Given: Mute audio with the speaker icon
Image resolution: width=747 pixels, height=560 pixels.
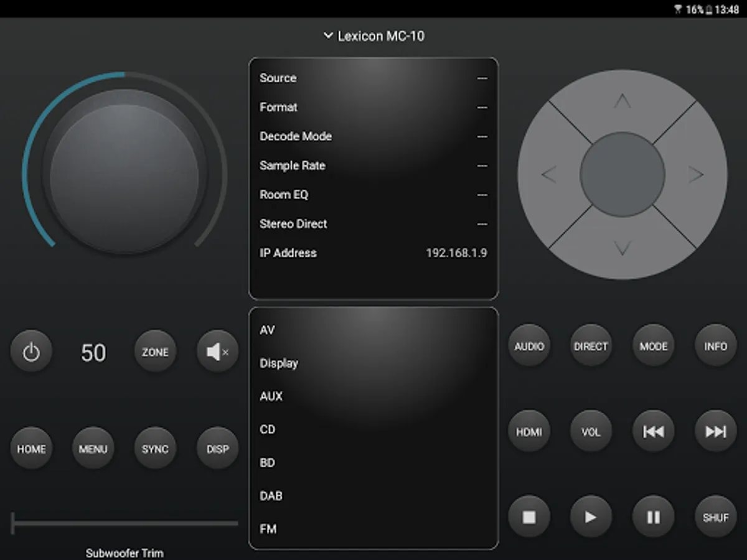Looking at the screenshot, I should coord(217,352).
